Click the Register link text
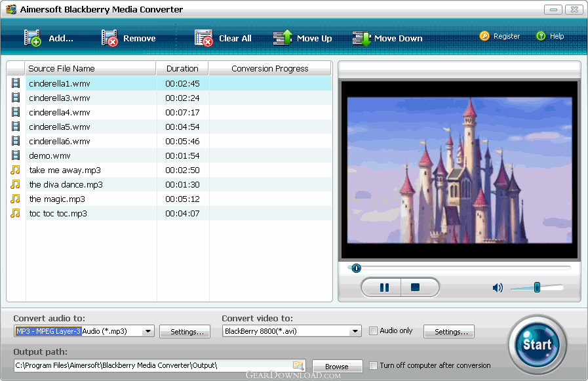This screenshot has height=381, width=588. (x=507, y=36)
